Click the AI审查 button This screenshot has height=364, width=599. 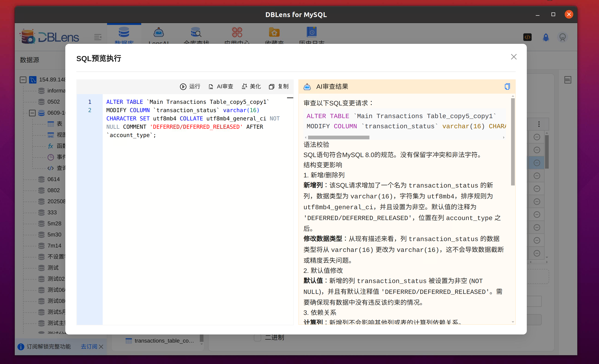coord(221,87)
